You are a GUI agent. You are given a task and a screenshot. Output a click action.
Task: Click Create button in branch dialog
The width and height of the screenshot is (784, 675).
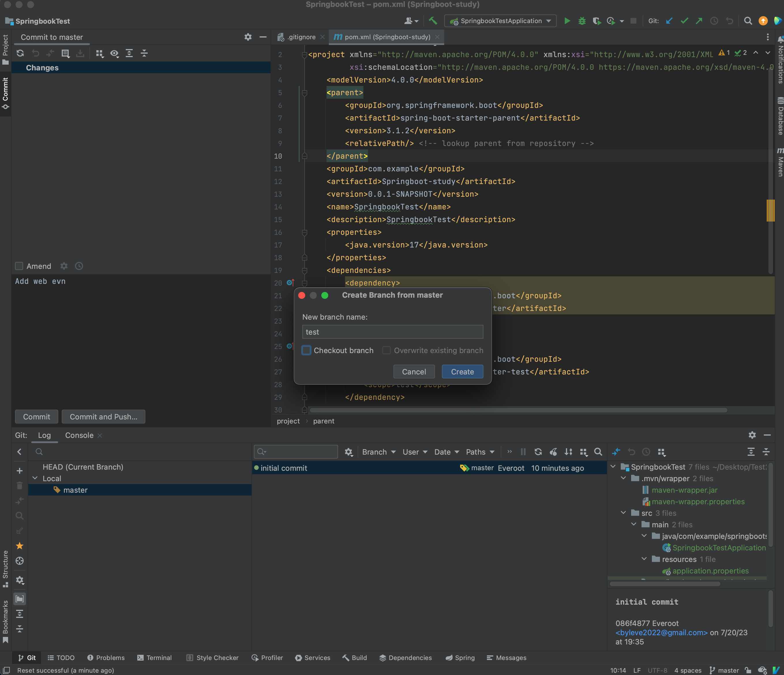tap(462, 372)
